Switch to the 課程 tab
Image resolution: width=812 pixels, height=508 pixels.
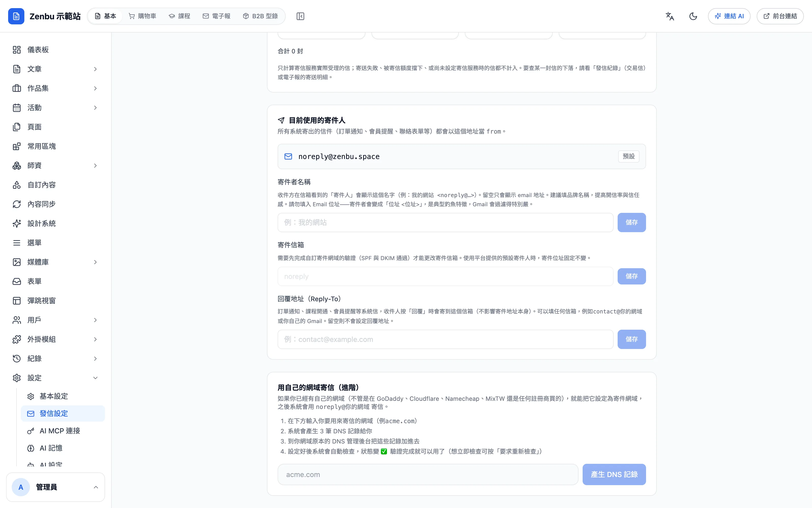179,16
